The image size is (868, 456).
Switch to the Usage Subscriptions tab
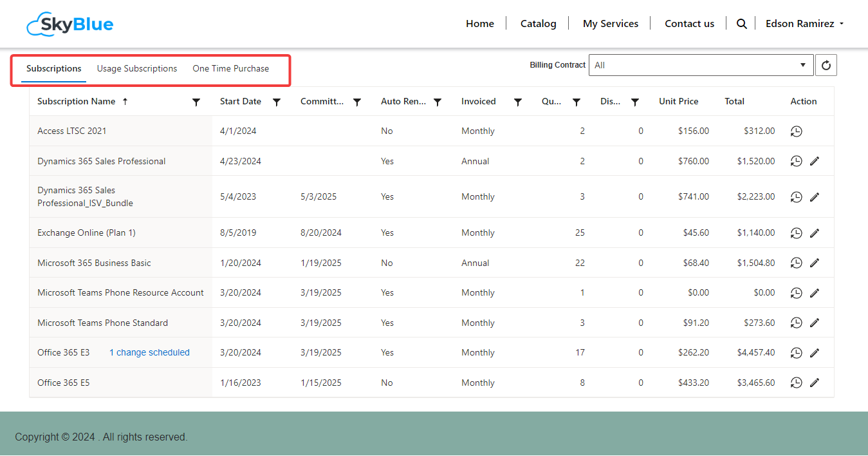click(137, 68)
